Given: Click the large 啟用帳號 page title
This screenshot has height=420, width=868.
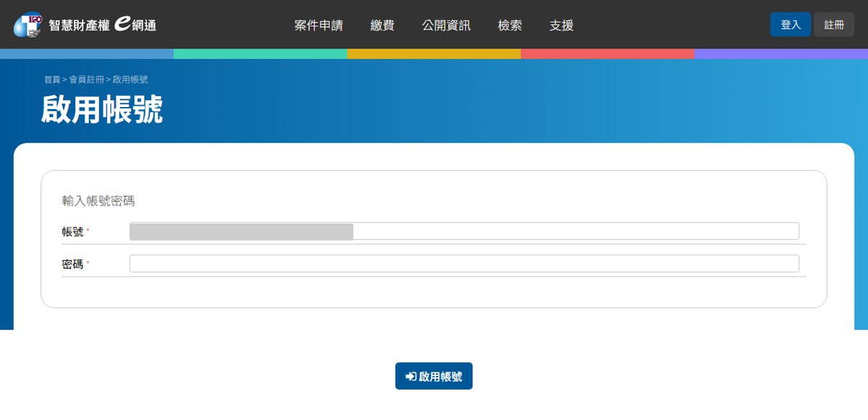Looking at the screenshot, I should pos(102,109).
